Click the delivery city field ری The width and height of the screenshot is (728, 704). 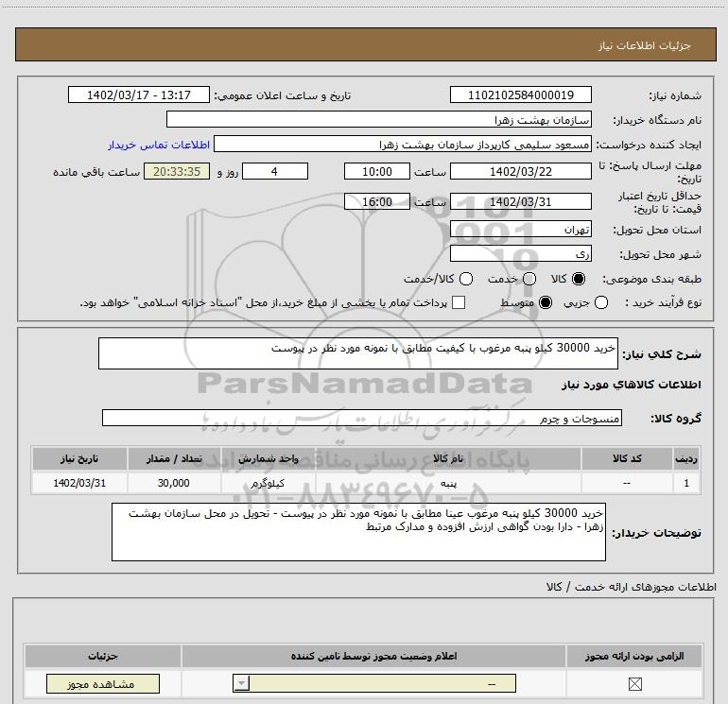pos(520,253)
